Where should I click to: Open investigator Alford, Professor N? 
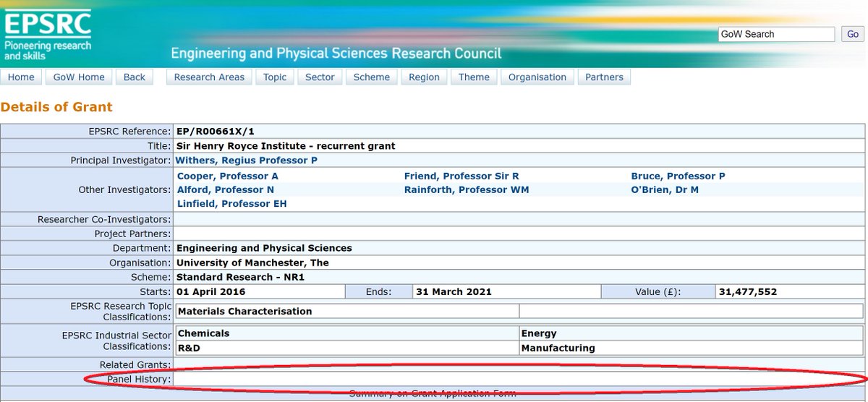[226, 190]
